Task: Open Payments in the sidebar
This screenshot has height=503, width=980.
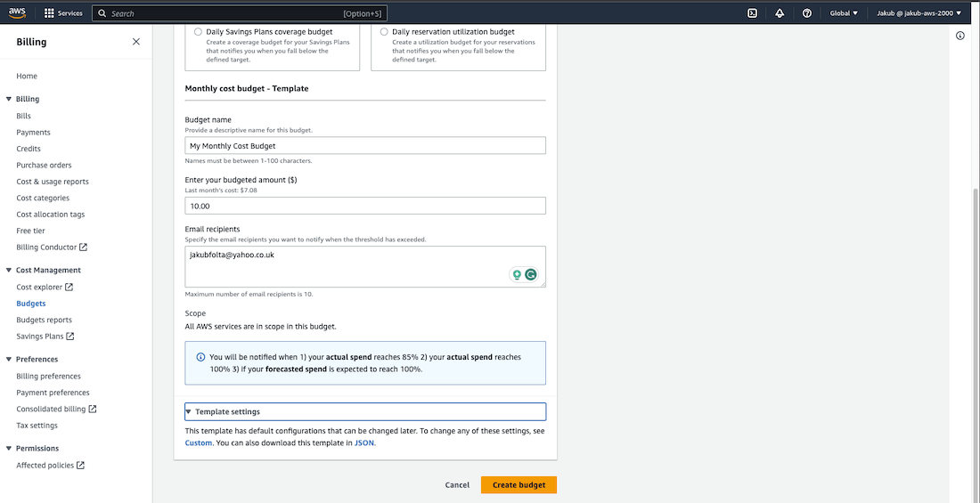Action: (33, 133)
